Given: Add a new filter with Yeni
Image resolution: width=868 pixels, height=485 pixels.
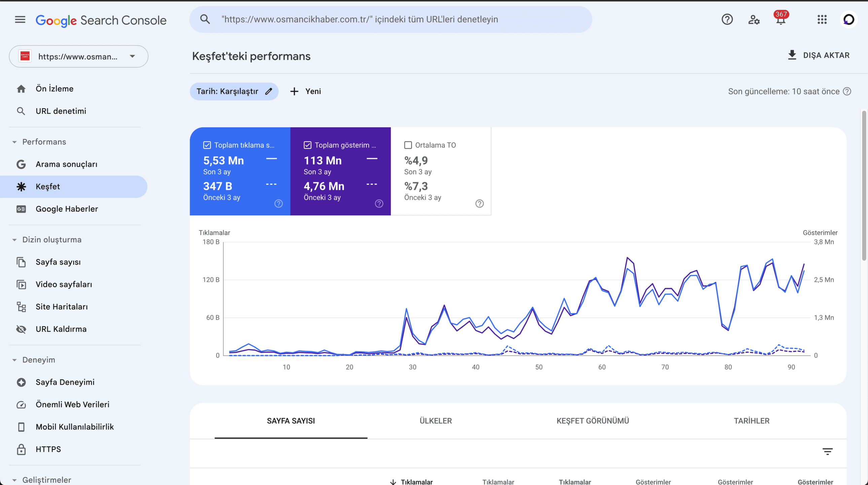Looking at the screenshot, I should (305, 91).
